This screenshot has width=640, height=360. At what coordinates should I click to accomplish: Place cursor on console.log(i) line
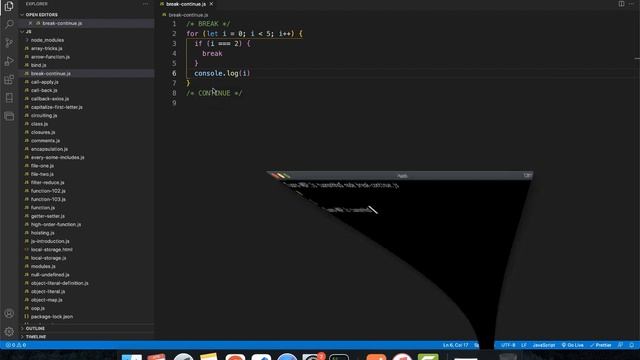222,73
